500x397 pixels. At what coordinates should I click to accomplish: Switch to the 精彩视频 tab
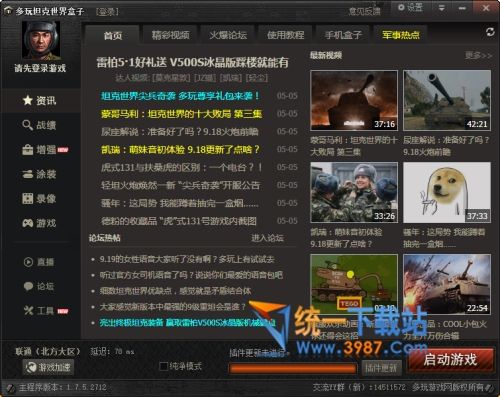(x=170, y=35)
